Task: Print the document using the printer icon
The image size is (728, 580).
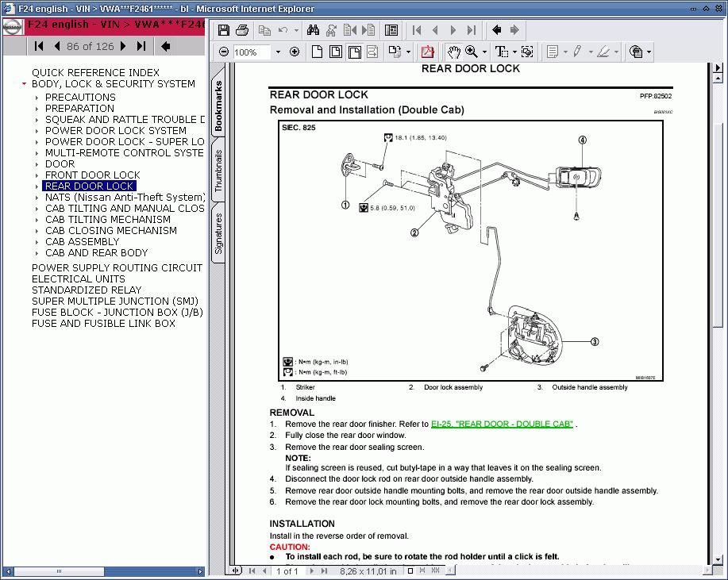Action: click(x=242, y=30)
